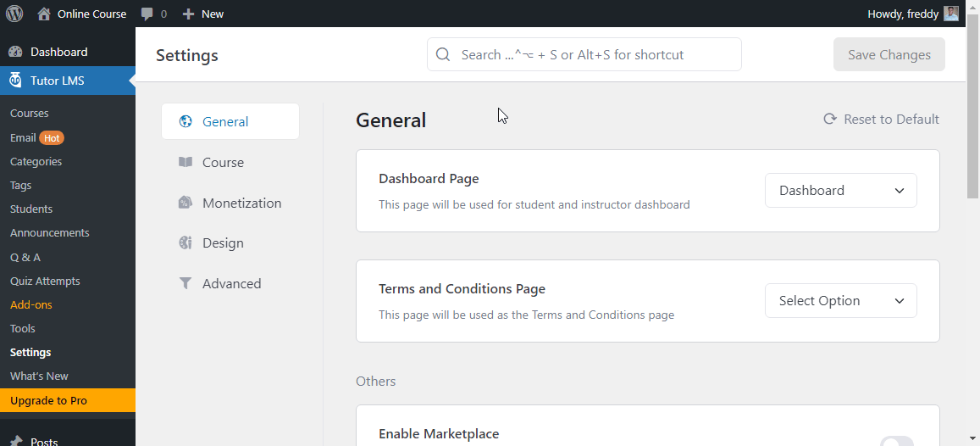Screen dimensions: 980x446
Task: Click Reset to Default
Action: tap(881, 119)
